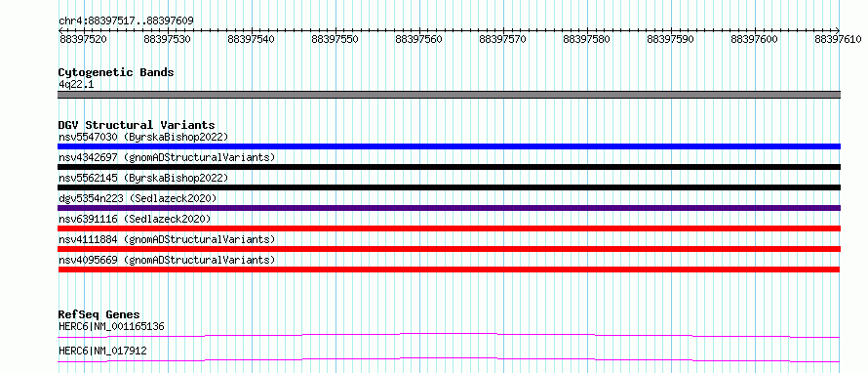
Task: Click the magenta line of HERC6|NM_001165136
Action: [449, 335]
